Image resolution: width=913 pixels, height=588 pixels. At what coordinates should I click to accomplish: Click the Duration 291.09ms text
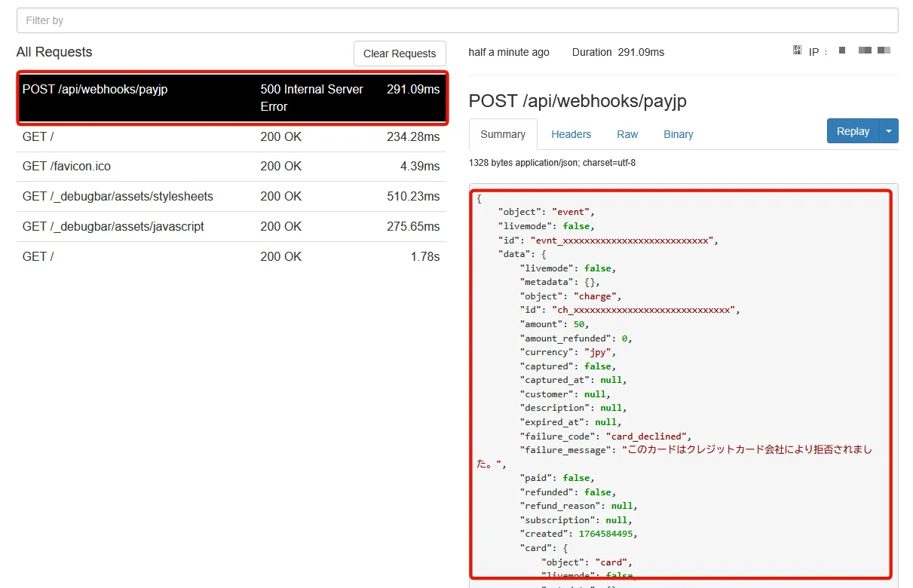617,52
